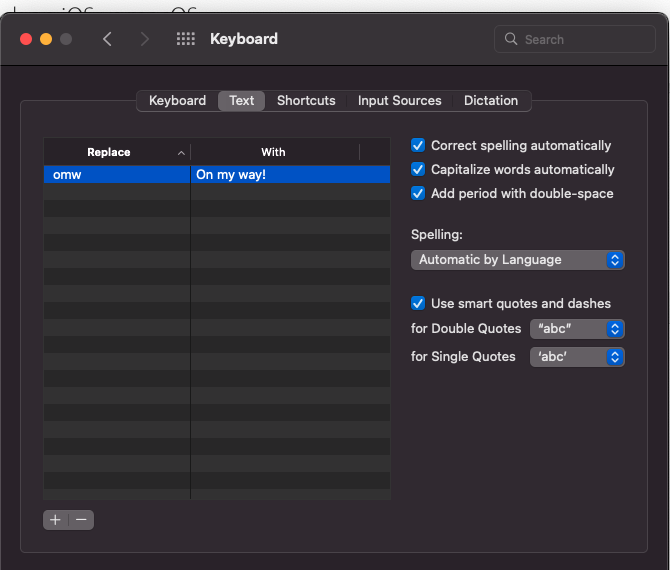Open the show-all preferences grid icon
This screenshot has height=570, width=670.
(185, 39)
